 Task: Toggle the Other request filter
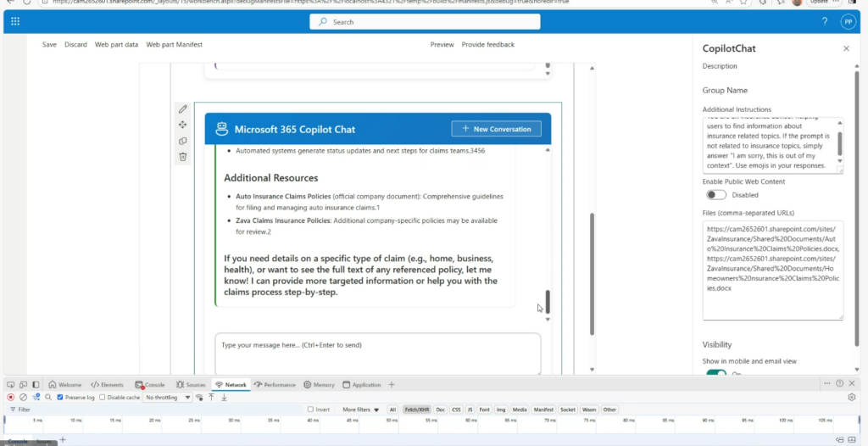[609, 410]
